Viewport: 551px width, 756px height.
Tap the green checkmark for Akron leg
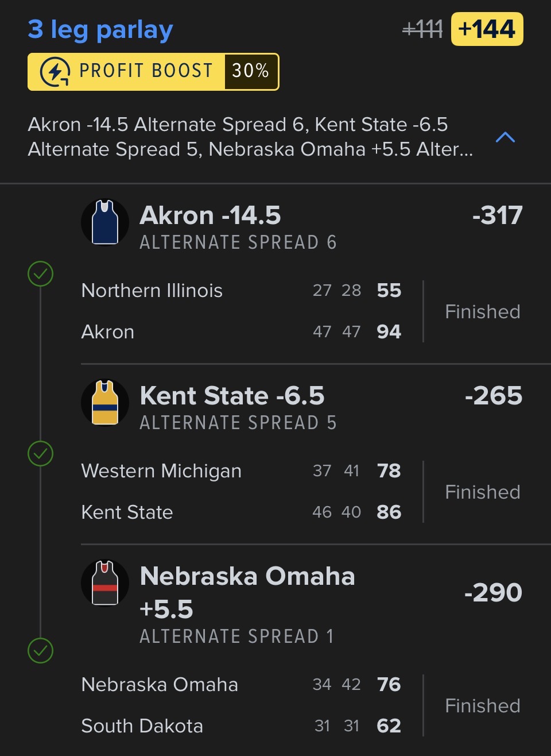pyautogui.click(x=41, y=274)
